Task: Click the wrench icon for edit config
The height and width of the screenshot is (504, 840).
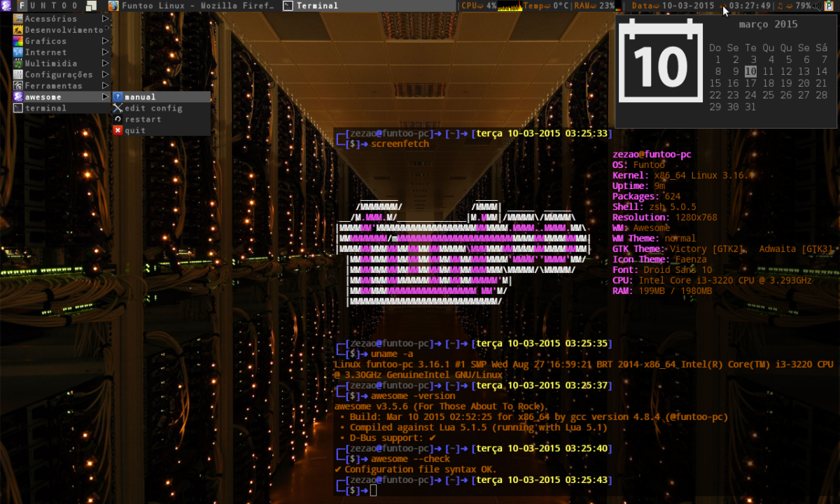Action: pyautogui.click(x=118, y=108)
